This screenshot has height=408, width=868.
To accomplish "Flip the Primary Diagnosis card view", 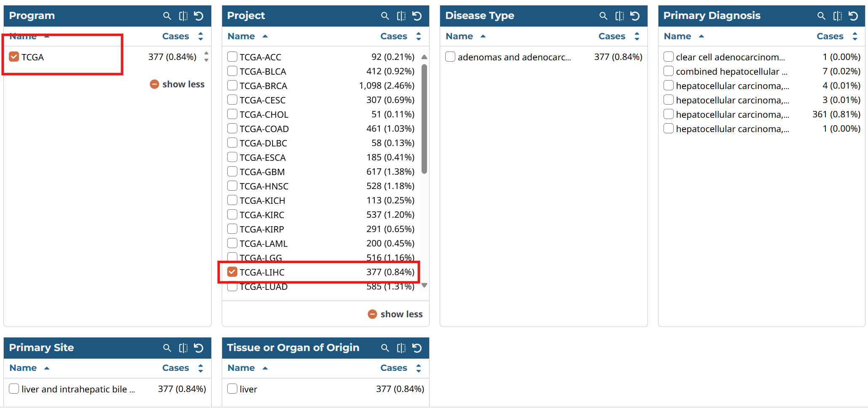I will click(838, 16).
